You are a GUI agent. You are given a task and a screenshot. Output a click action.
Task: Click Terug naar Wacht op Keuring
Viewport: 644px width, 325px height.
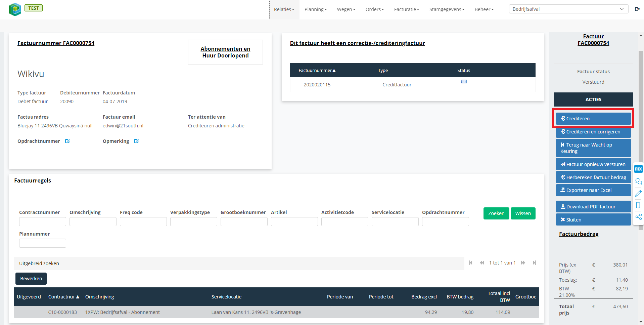click(x=593, y=148)
